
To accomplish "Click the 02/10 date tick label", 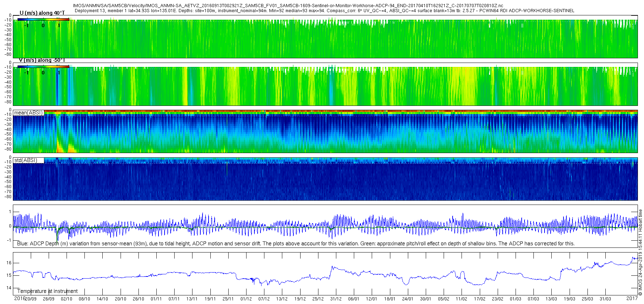I will coord(67,299).
